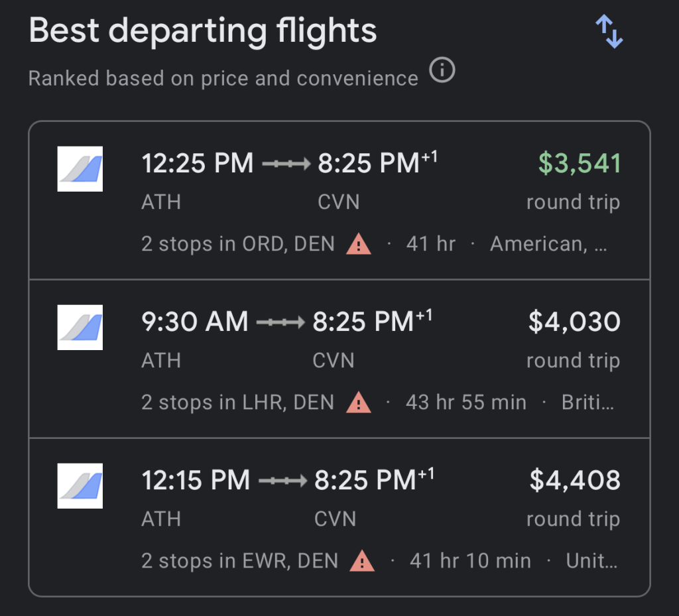Viewport: 679px width, 616px height.
Task: Select the $4,030 round trip price
Action: pos(574,322)
